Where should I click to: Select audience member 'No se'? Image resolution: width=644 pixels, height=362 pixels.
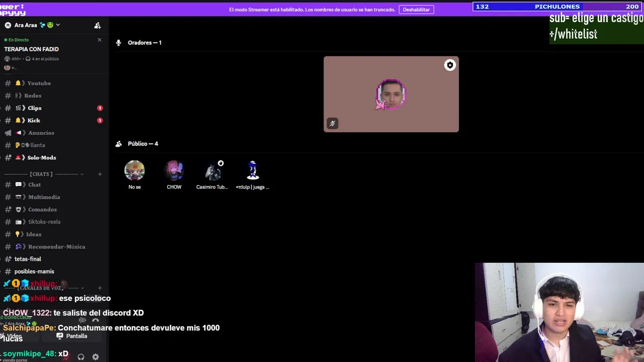pos(134,175)
